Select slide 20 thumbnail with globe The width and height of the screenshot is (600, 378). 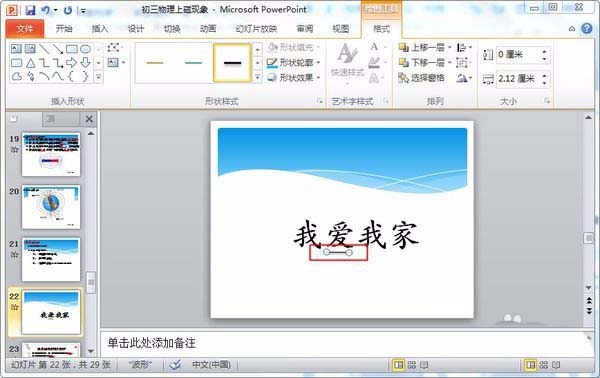pos(51,207)
